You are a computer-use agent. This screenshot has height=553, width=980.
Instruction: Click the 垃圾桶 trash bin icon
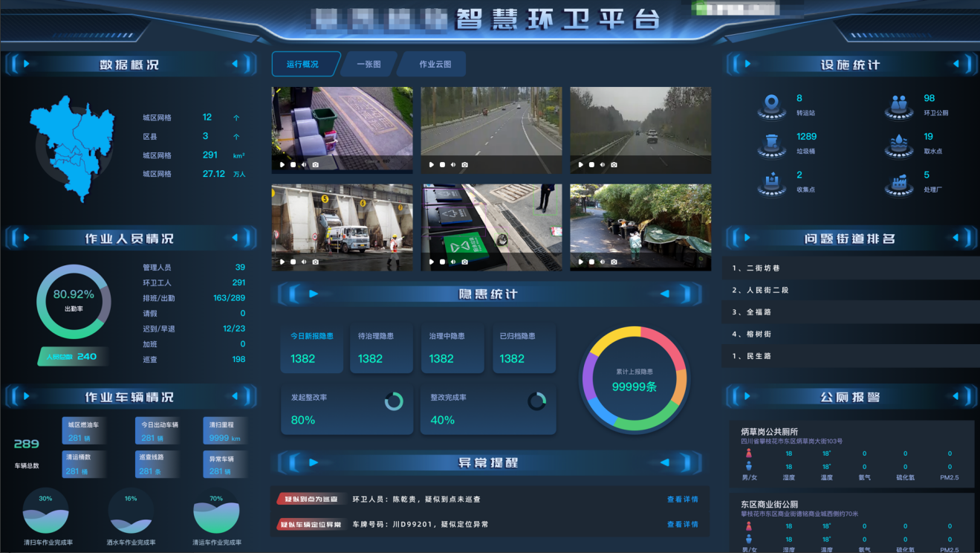point(772,143)
